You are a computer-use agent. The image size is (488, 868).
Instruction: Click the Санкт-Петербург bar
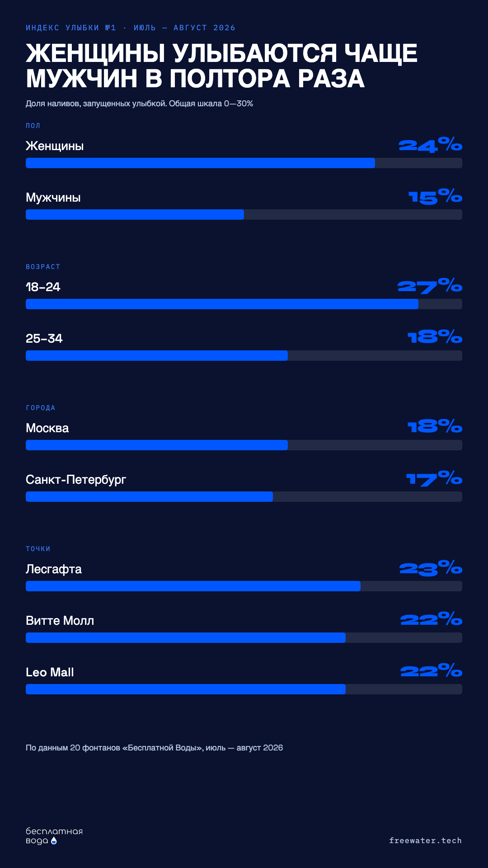click(244, 496)
